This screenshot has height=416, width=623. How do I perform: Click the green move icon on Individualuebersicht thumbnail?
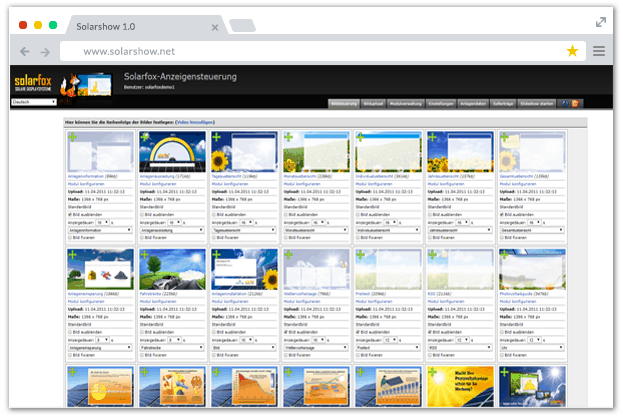pos(360,137)
